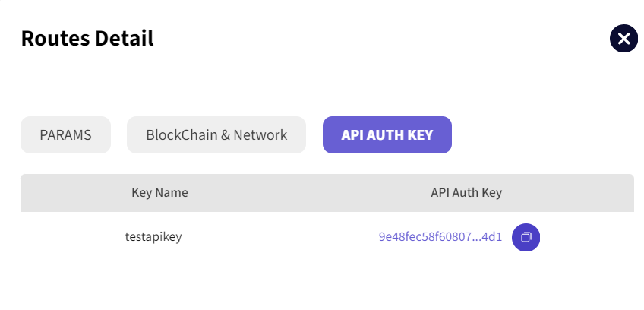Copy the API auth key to clipboard

click(x=526, y=237)
